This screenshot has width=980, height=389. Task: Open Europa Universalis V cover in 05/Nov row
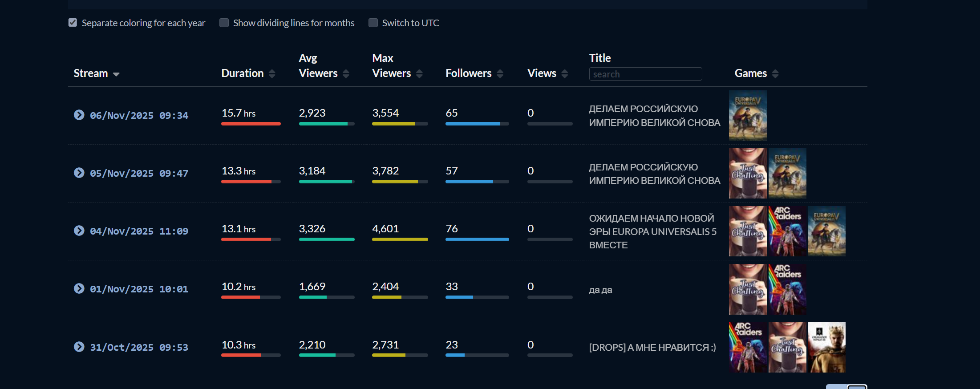[x=787, y=173]
